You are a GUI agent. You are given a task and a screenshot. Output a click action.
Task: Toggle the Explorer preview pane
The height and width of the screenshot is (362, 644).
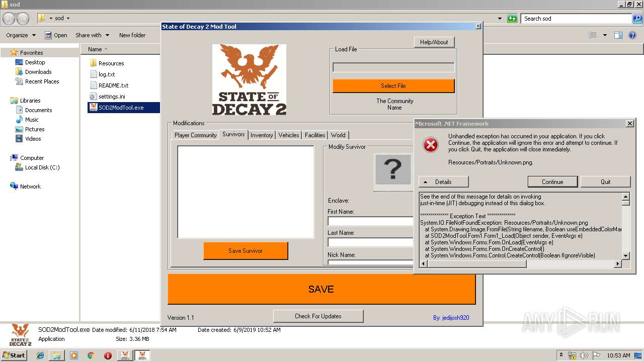tap(618, 35)
